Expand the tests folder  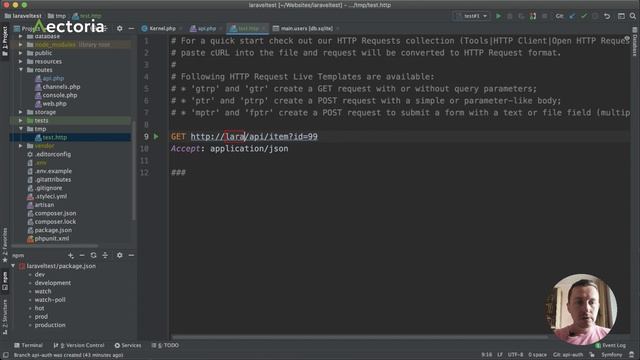(20, 120)
